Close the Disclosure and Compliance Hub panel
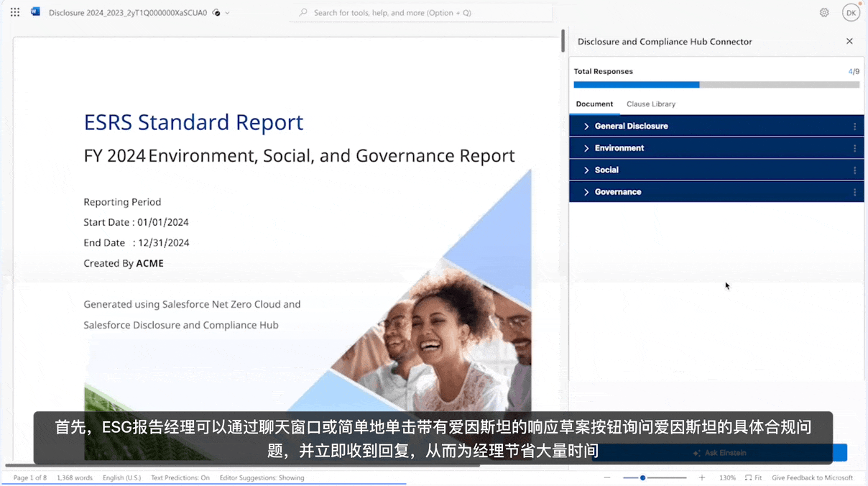The width and height of the screenshot is (868, 486). 849,41
